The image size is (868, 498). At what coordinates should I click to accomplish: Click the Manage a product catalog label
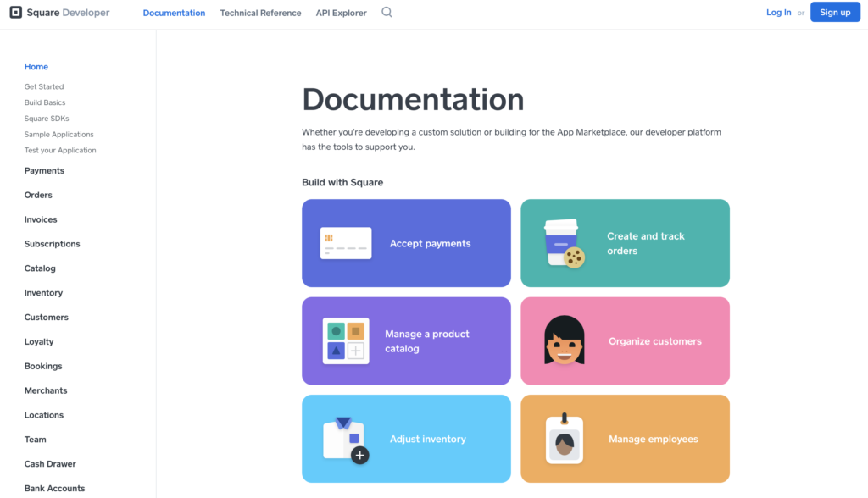427,340
